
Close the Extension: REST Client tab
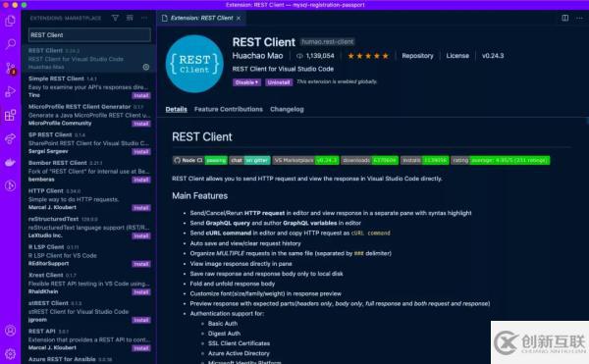tap(239, 18)
